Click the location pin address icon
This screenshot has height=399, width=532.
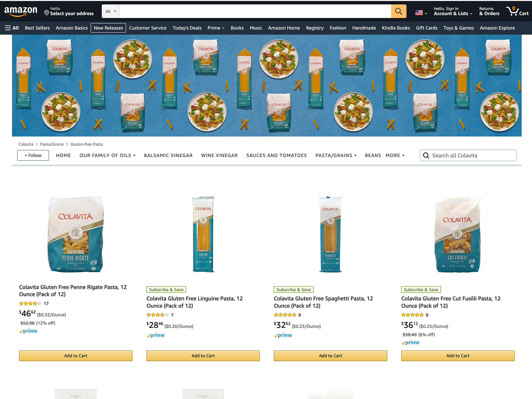(47, 13)
